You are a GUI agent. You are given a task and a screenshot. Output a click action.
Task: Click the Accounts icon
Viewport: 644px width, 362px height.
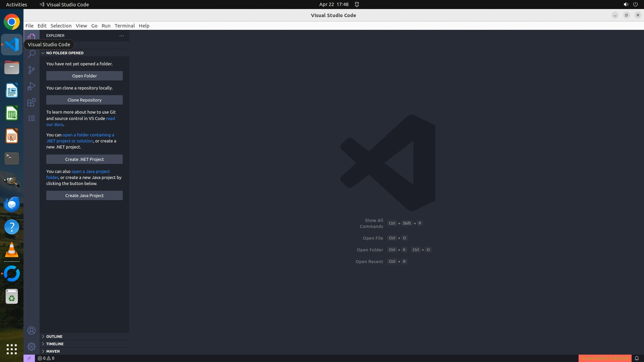tap(32, 330)
